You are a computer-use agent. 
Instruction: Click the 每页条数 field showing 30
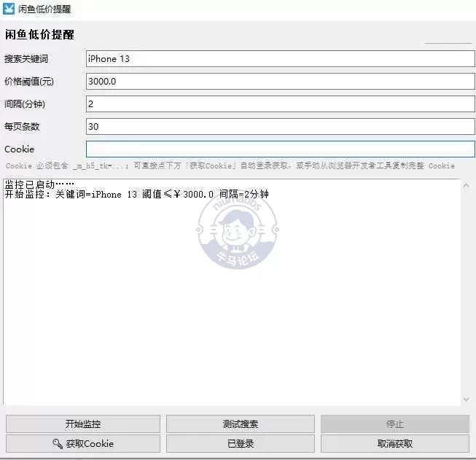click(281, 127)
